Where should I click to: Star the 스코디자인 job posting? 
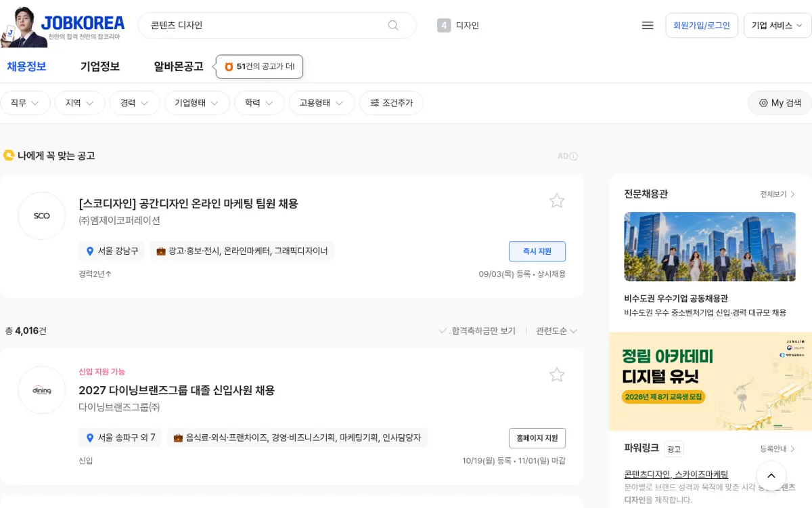tap(557, 200)
